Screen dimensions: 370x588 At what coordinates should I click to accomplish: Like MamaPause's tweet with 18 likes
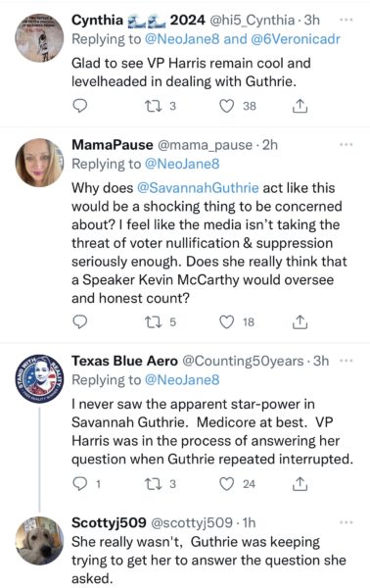[226, 322]
